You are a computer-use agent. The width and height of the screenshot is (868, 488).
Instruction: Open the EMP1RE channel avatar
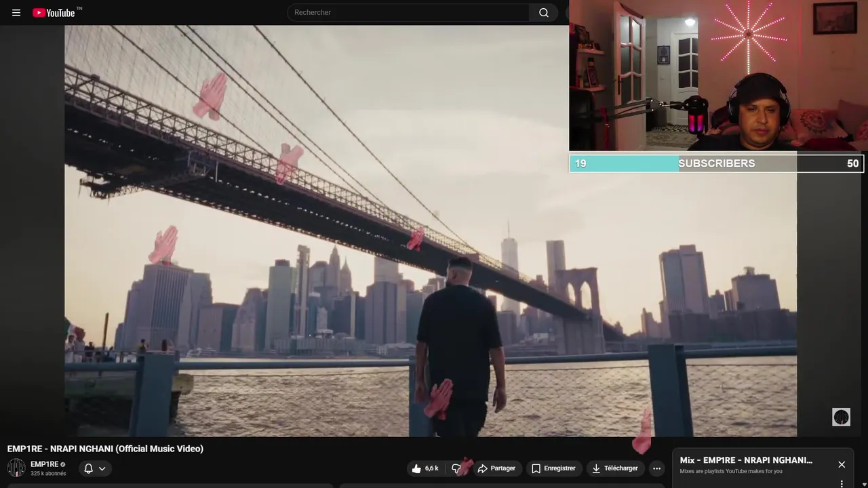16,468
